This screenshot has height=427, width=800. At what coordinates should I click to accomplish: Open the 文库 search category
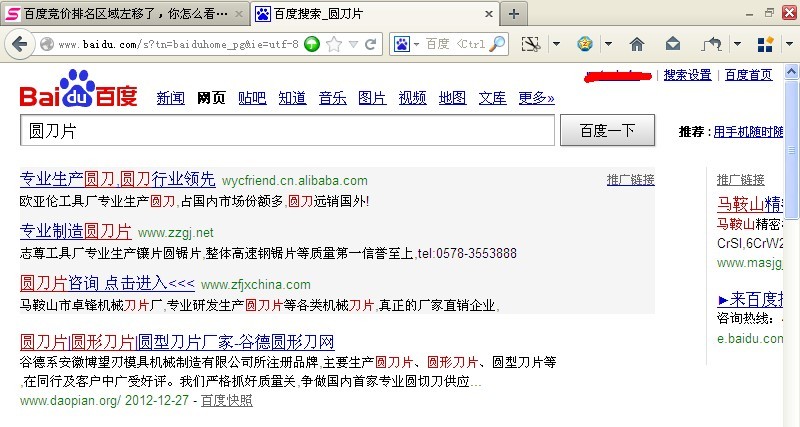pyautogui.click(x=492, y=97)
